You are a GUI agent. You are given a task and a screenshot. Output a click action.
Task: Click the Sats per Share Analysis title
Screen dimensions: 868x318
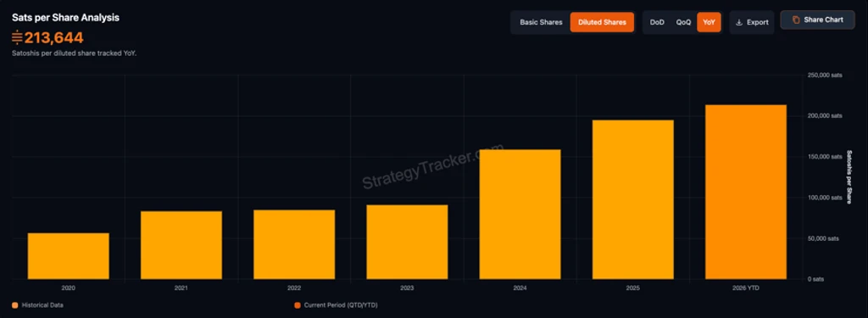[65, 18]
